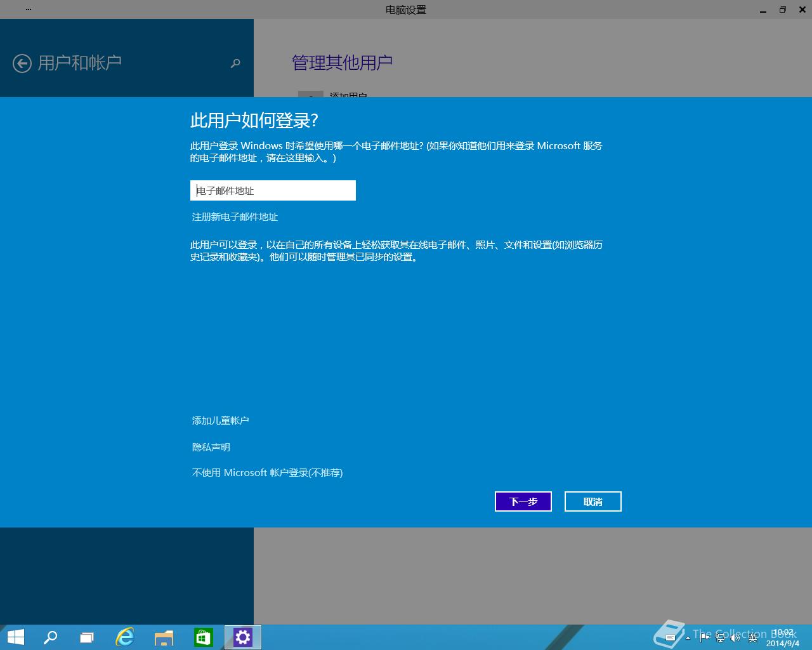Open the Windows Store taskbar icon
Image resolution: width=812 pixels, height=650 pixels.
203,637
